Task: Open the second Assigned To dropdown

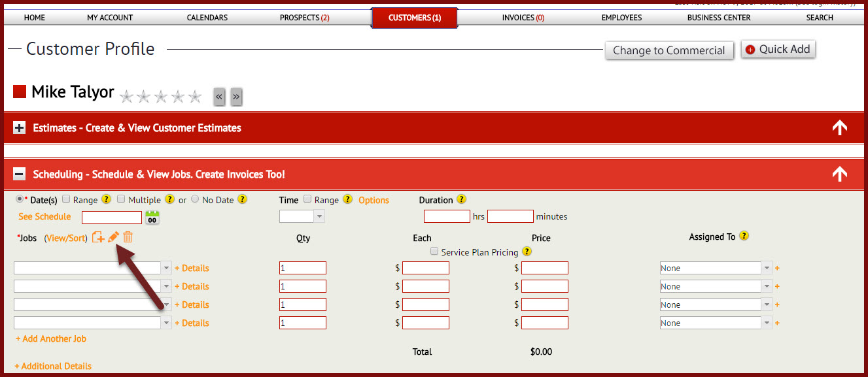Action: pos(716,286)
